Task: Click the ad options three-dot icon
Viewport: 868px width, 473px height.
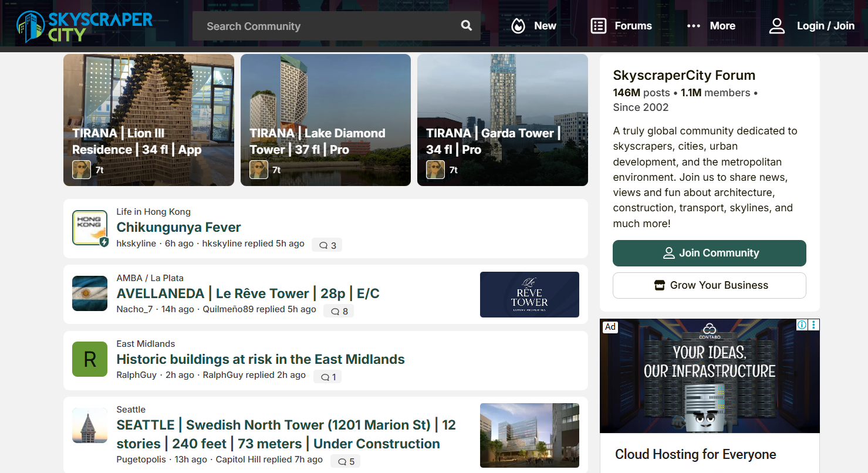Action: click(x=813, y=325)
